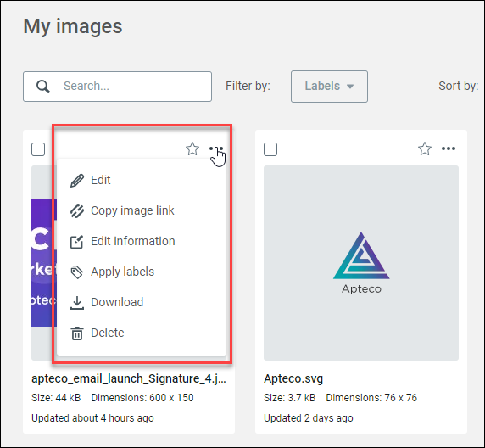Open the Labels filter dropdown

click(x=329, y=87)
